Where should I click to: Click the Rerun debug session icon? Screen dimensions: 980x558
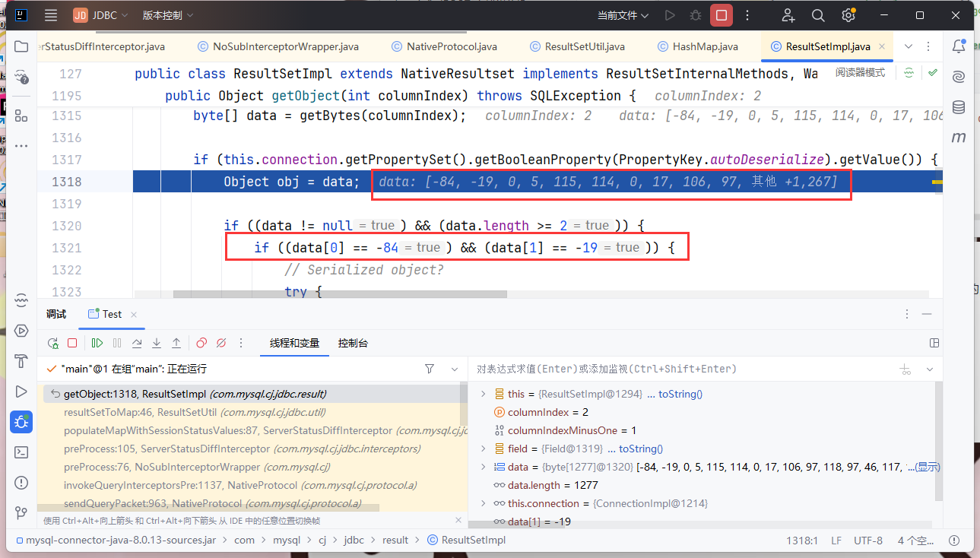click(x=52, y=343)
